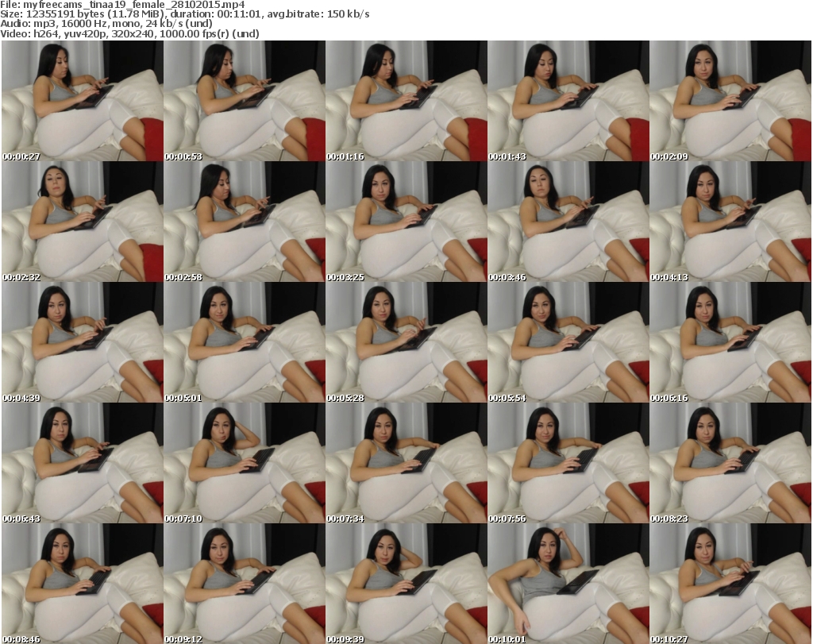813x644 pixels.
Task: Click the 'Video: h264, yuv420p' info line
Action: click(129, 33)
